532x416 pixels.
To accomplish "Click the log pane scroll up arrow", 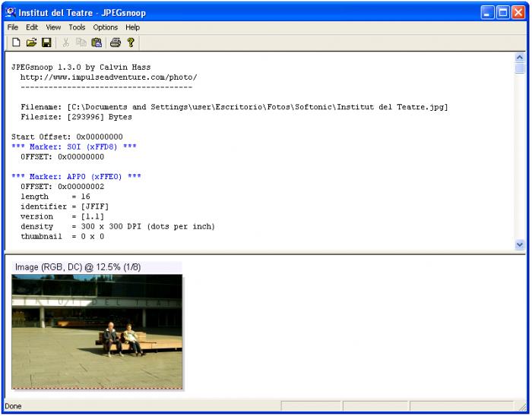I will pos(519,57).
